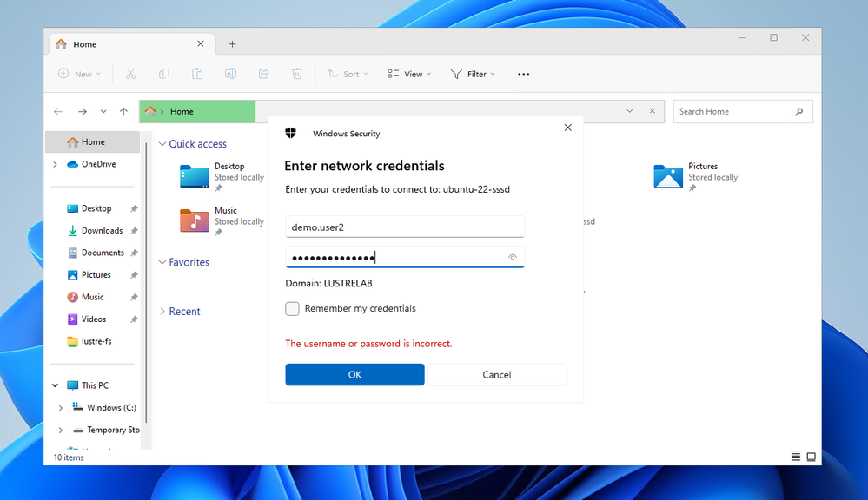Clear the address bar with X icon
This screenshot has width=868, height=500.
(653, 111)
